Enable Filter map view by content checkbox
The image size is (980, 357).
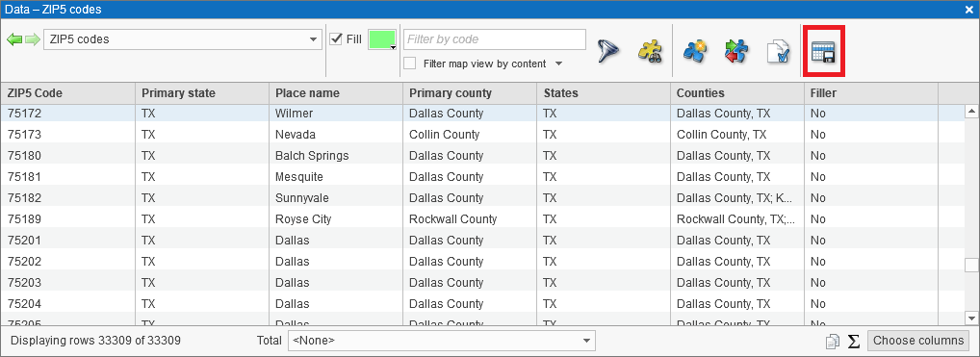click(410, 64)
